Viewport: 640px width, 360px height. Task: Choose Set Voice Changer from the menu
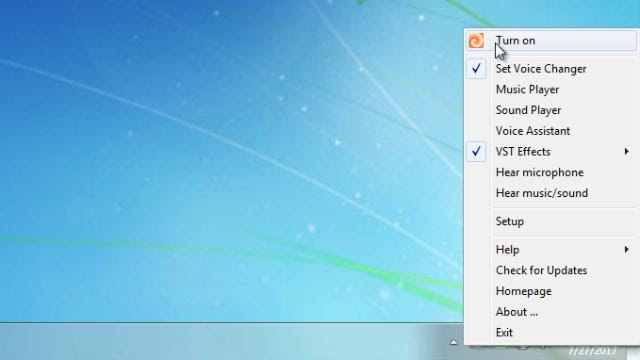[541, 69]
